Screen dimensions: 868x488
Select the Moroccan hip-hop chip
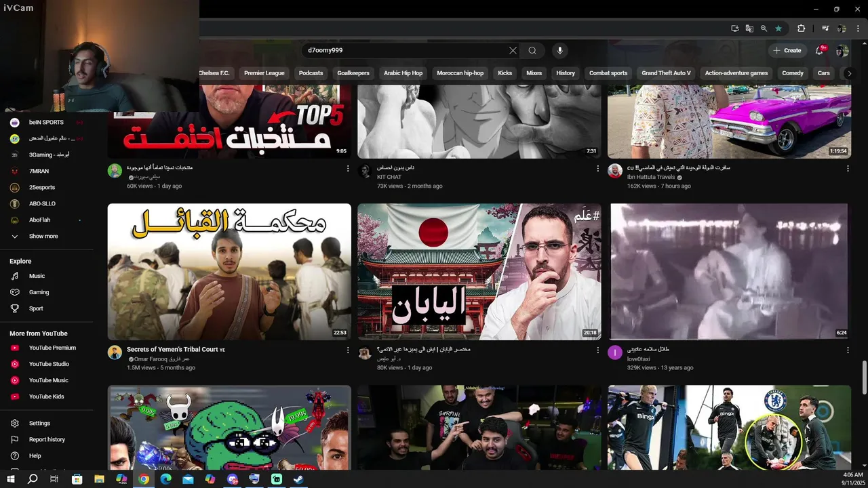pos(460,73)
